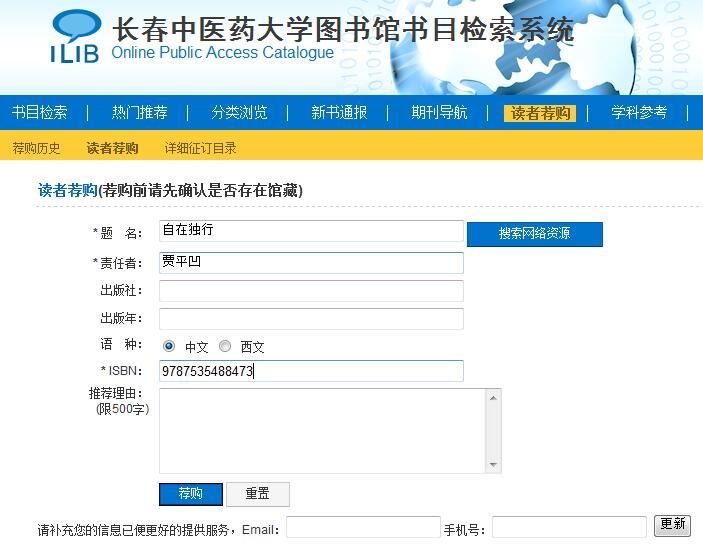
Task: Select the highlighted 读者荐购 menu item
Action: (x=540, y=113)
